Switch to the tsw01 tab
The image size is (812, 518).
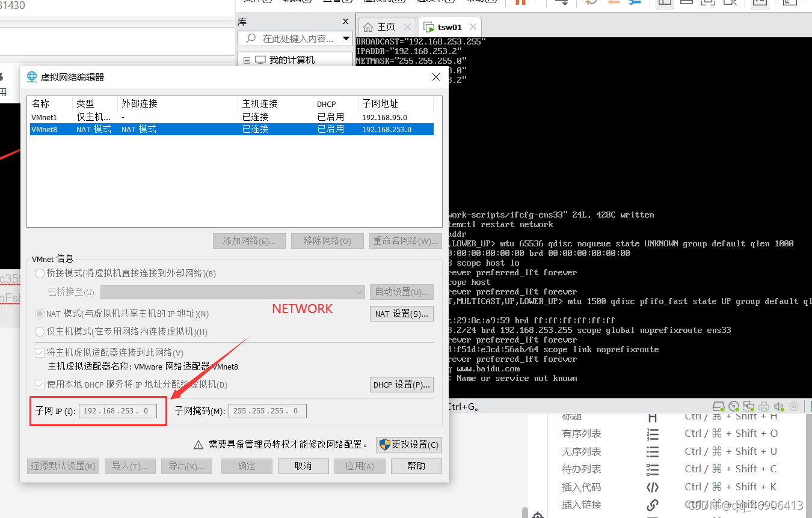click(449, 27)
